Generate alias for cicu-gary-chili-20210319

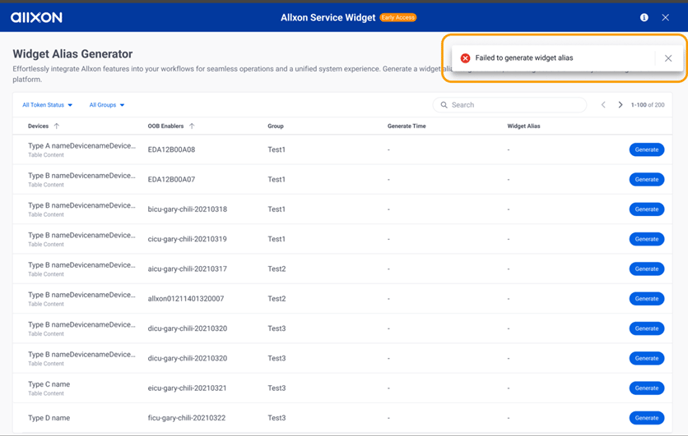pos(647,239)
